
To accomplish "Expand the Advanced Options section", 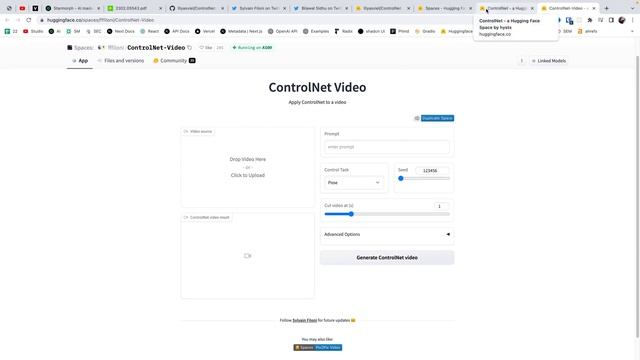I will (x=387, y=234).
